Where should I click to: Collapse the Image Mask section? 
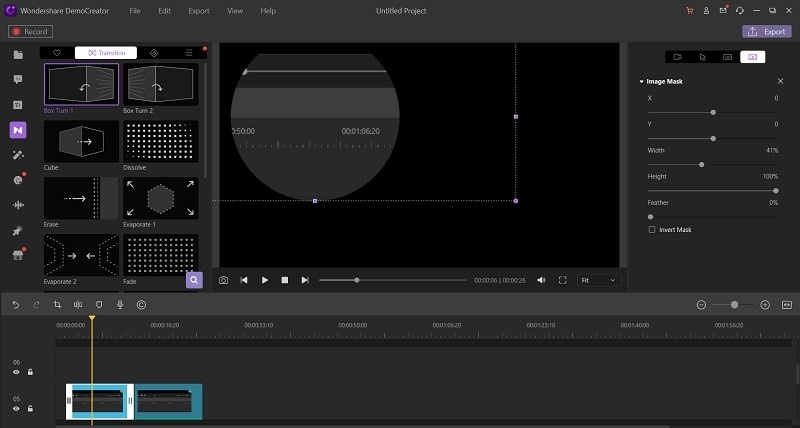tap(641, 82)
